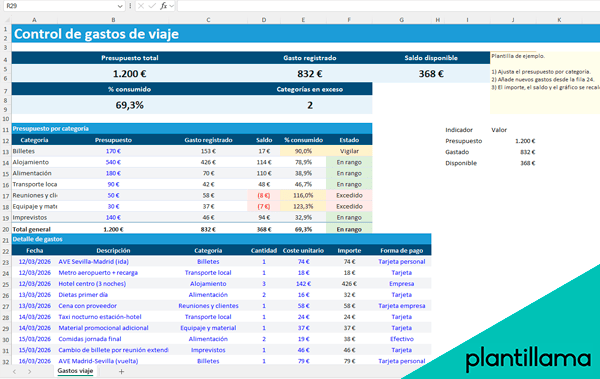This screenshot has width=600, height=379.
Task: Click the Plantilla de ejemplo note text
Action: pos(518,56)
